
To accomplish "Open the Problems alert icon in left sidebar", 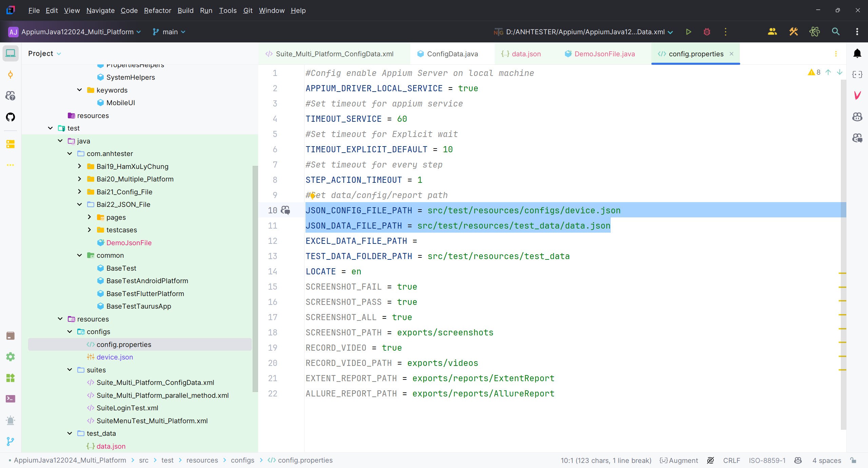I will (11, 420).
